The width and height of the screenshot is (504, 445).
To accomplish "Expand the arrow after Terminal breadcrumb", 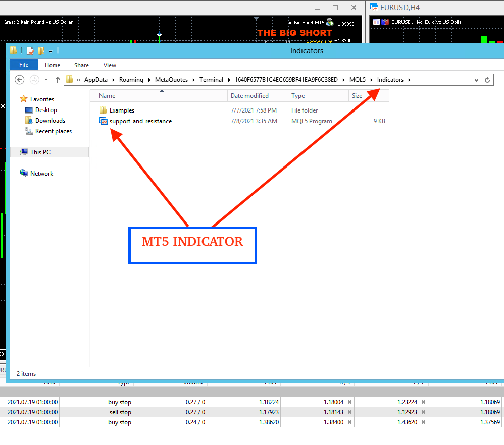I will pos(229,80).
